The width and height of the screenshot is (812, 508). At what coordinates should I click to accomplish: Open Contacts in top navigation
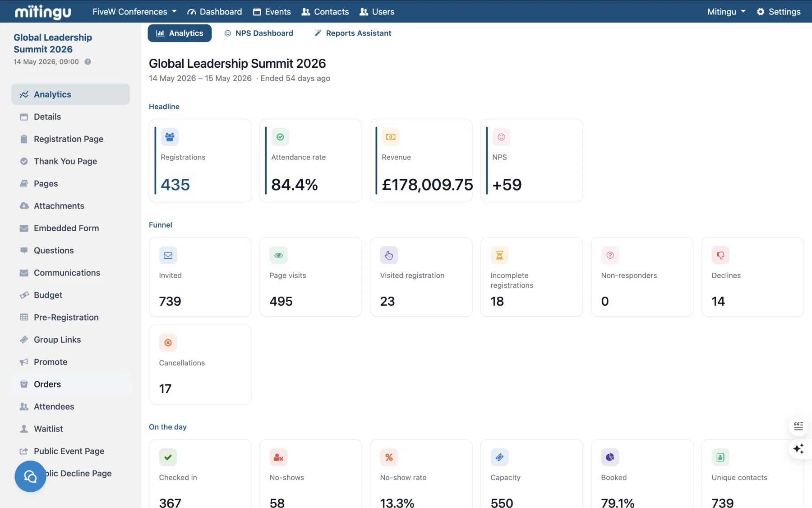(x=325, y=12)
